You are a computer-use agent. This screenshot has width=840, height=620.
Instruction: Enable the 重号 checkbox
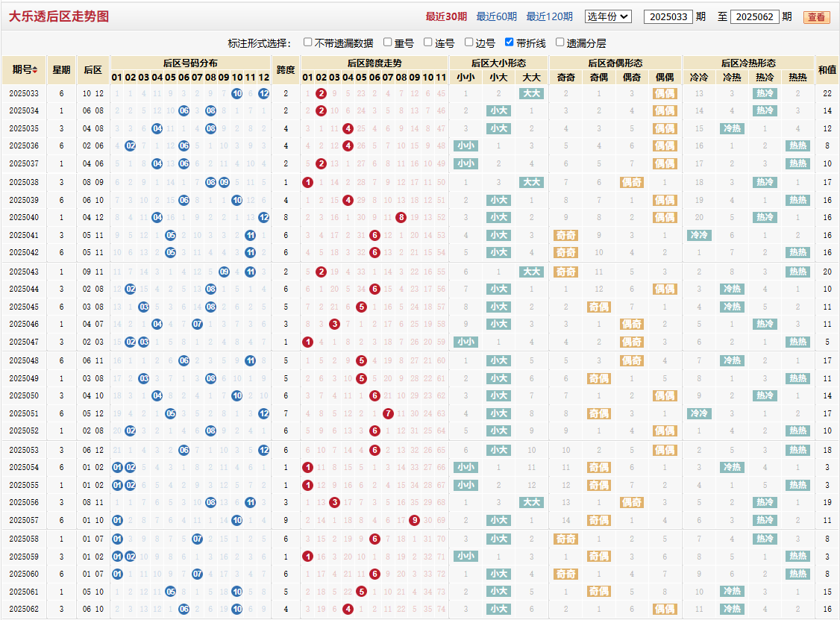pos(388,42)
